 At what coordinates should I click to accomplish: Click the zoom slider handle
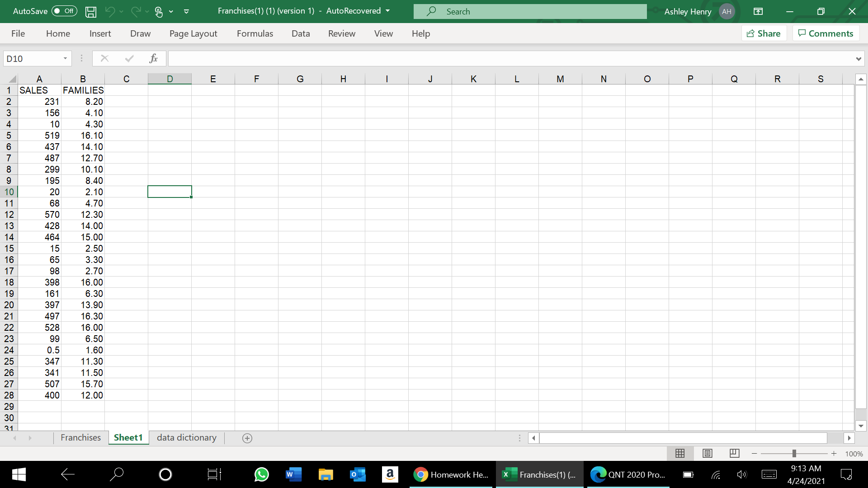794,454
